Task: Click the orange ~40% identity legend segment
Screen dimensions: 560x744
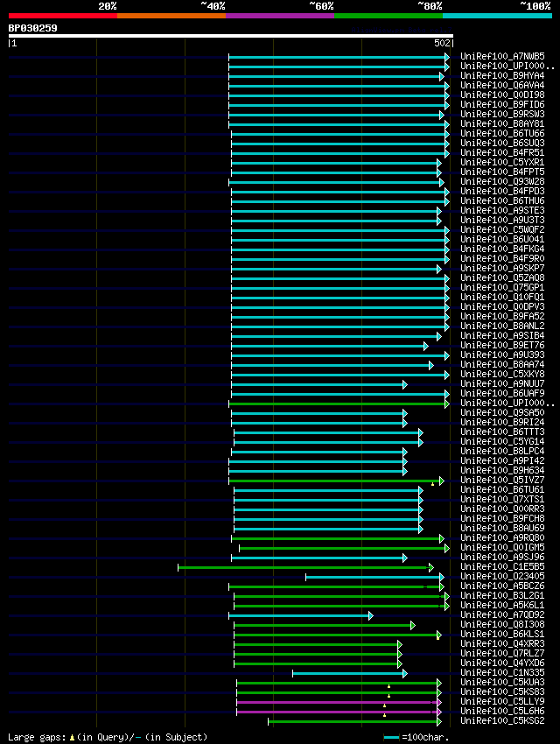Action: pyautogui.click(x=171, y=16)
